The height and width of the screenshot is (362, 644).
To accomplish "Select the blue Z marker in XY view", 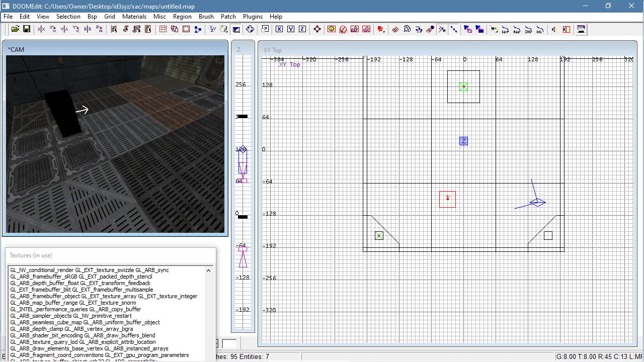I will pyautogui.click(x=463, y=141).
